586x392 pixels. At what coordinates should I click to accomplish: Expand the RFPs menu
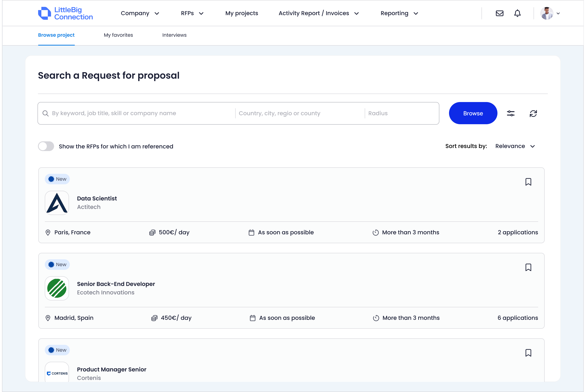(192, 13)
